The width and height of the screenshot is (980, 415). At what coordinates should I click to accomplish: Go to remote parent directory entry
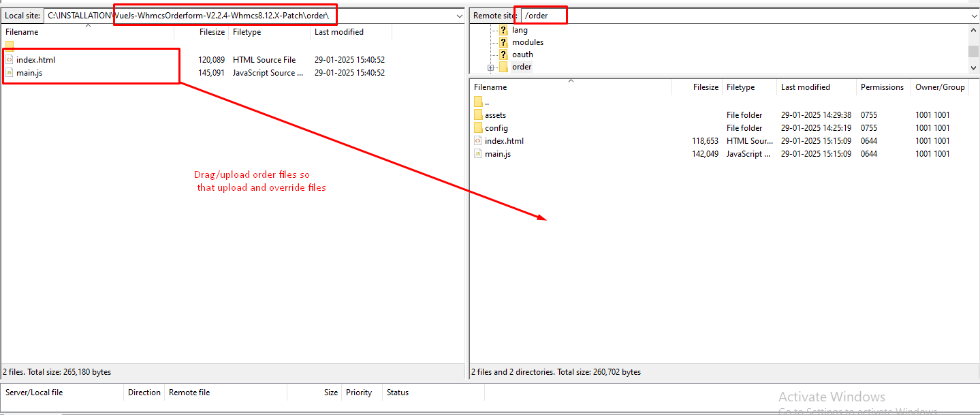click(486, 102)
